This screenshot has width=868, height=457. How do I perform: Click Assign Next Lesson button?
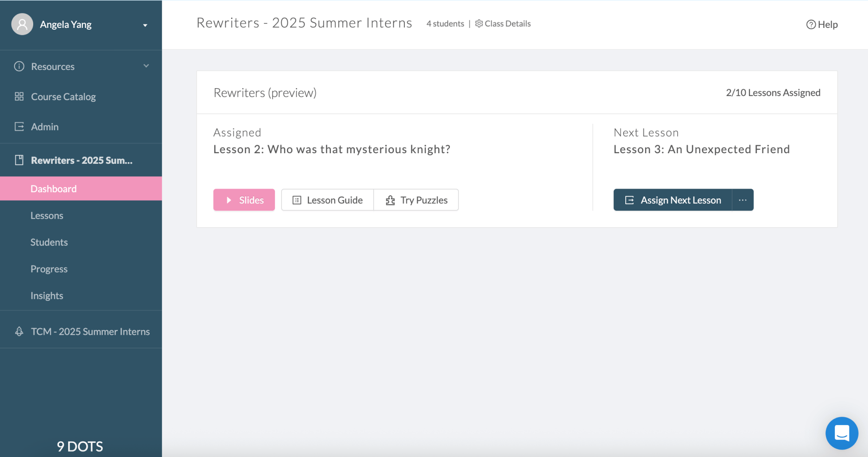(x=673, y=200)
